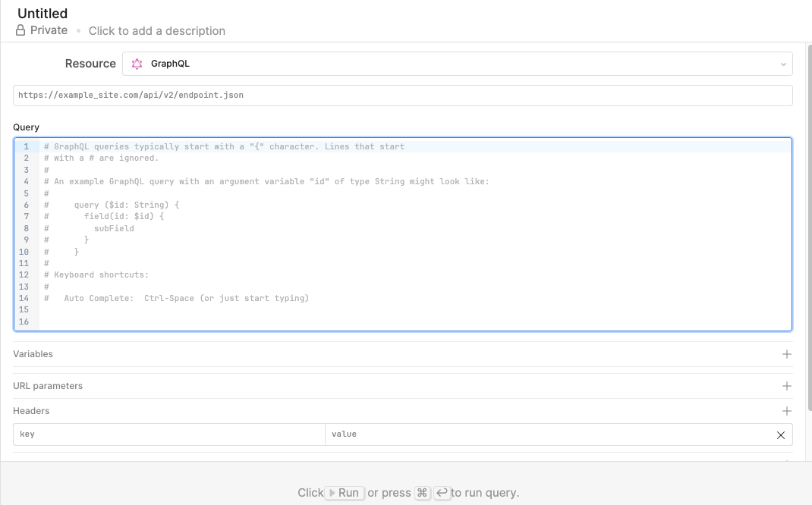Add a variable with the plus icon
Viewport: 812px width, 505px height.
click(787, 354)
